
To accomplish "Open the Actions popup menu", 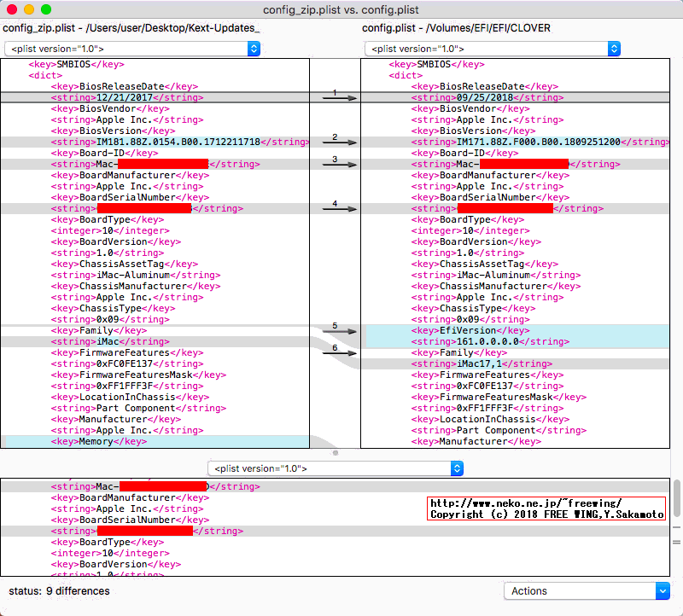I will point(587,590).
